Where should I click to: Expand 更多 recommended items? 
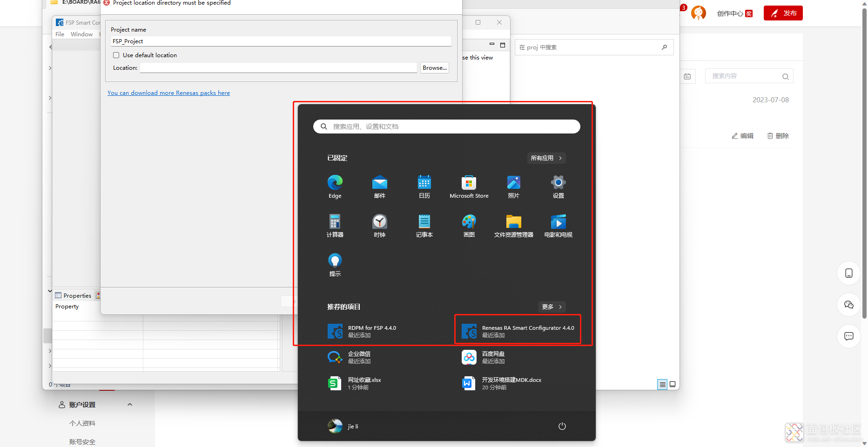[552, 307]
